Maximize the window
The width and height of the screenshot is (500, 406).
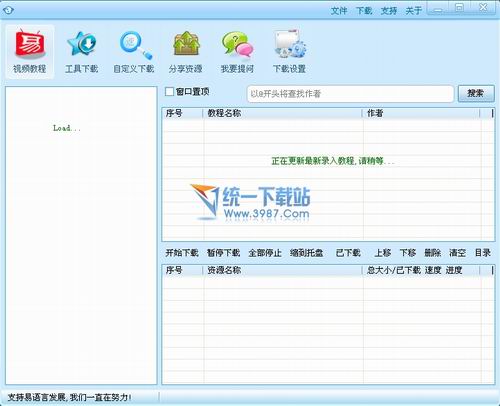pos(460,8)
